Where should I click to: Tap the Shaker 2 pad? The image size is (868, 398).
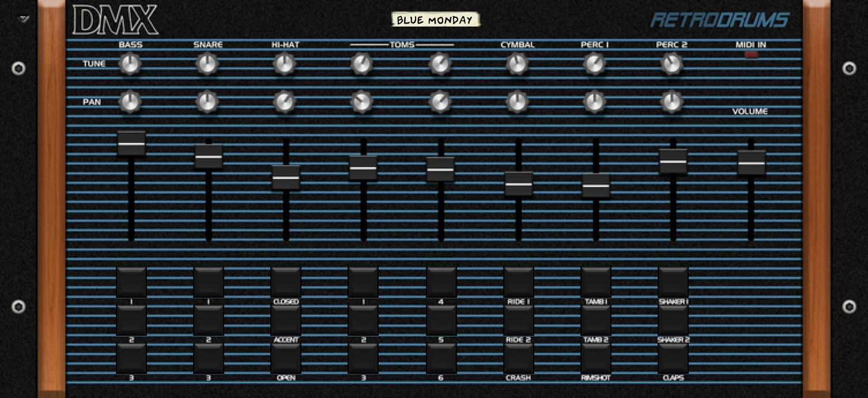[673, 320]
